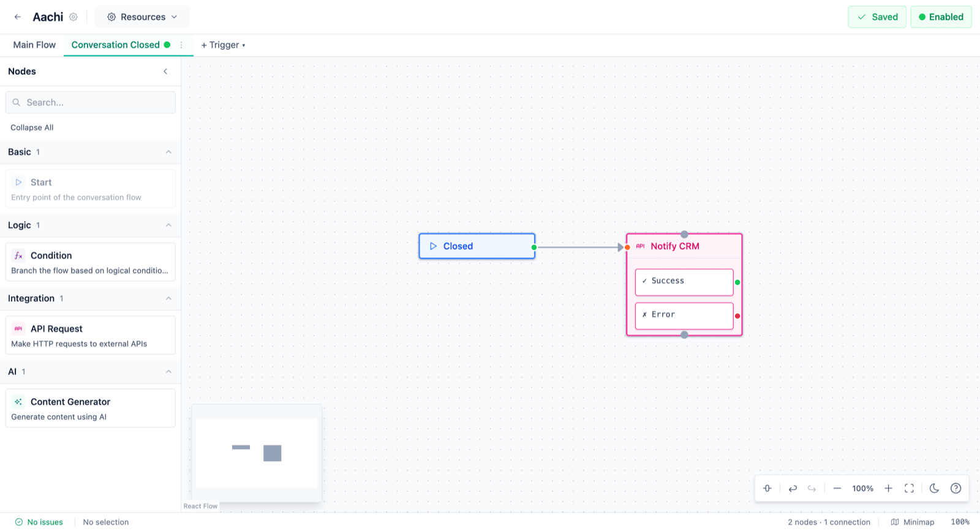Open the Resources dropdown
The height and width of the screenshot is (531, 980).
142,17
